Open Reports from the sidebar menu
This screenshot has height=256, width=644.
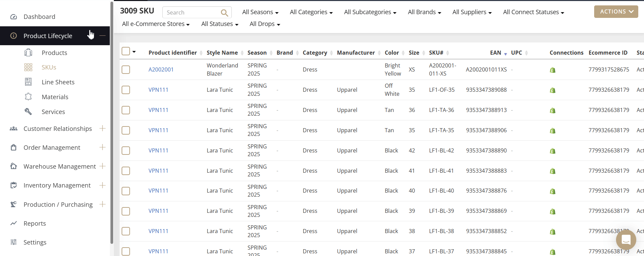pyautogui.click(x=35, y=223)
